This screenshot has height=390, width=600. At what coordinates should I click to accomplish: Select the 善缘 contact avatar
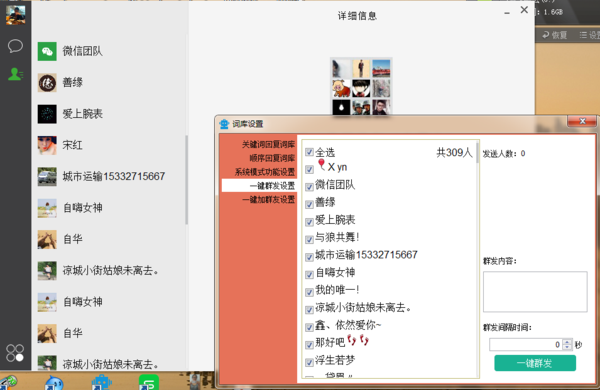(x=47, y=83)
